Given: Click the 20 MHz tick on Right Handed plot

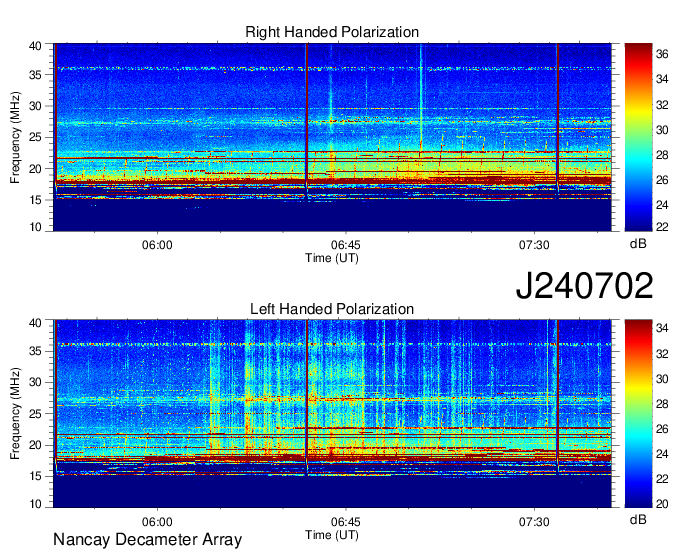Looking at the screenshot, I should click(x=35, y=169).
